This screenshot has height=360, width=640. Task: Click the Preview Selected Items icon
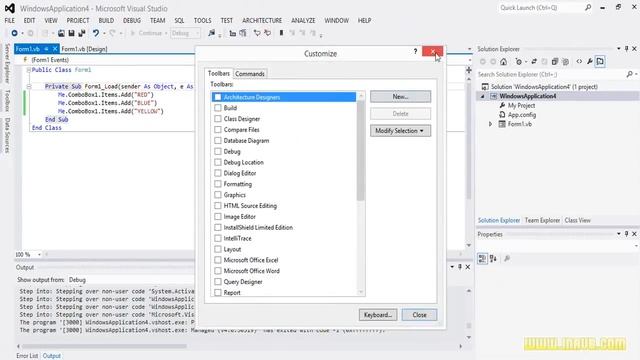pyautogui.click(x=600, y=62)
